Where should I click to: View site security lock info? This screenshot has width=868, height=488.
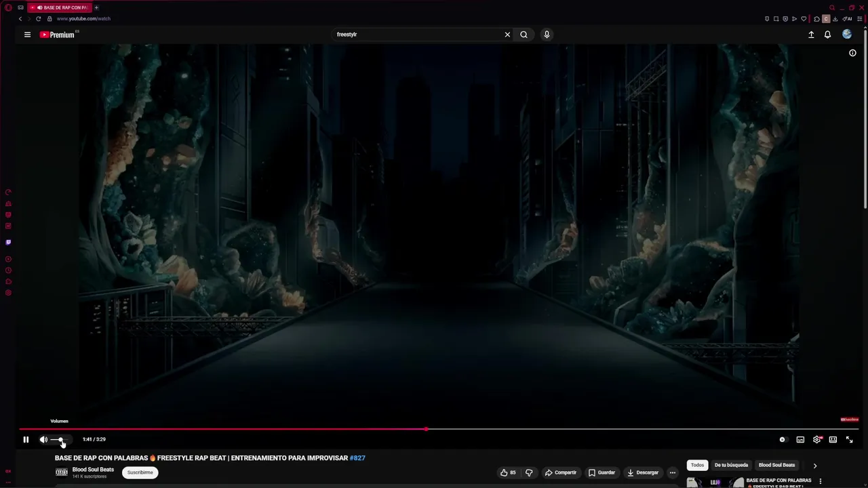49,19
